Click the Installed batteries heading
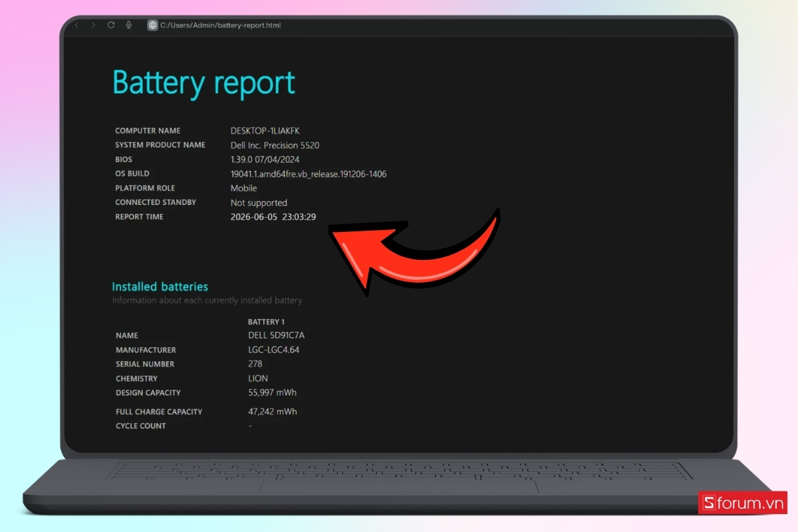This screenshot has width=798, height=532. 160,287
